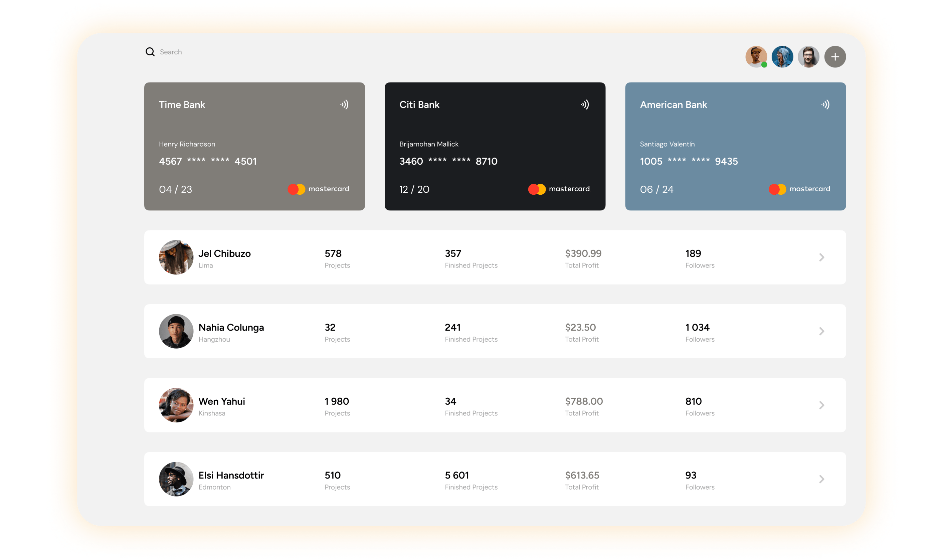Screen dimensions: 943x560
Task: Expand the Wen Yahui row chevron
Action: coord(821,405)
